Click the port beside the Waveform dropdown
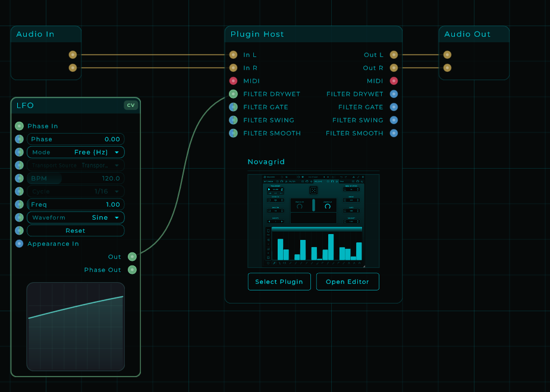550x392 pixels. click(19, 217)
